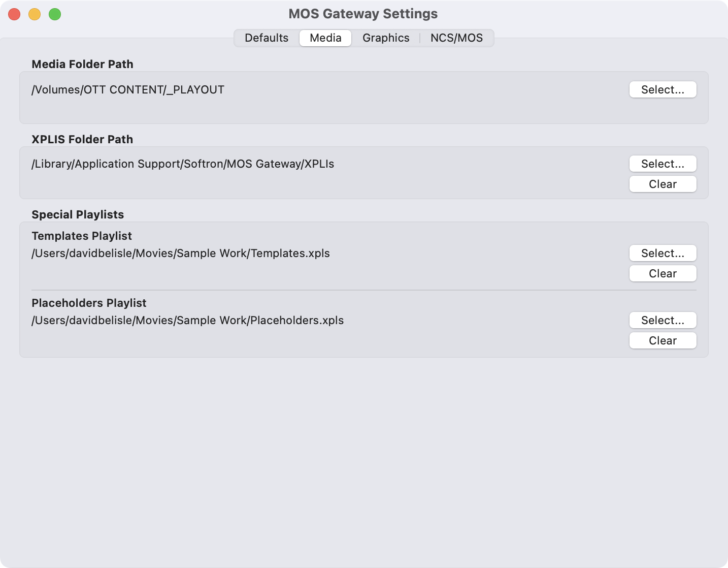Viewport: 728px width, 568px height.
Task: Open the Graphics tab
Action: coord(386,38)
